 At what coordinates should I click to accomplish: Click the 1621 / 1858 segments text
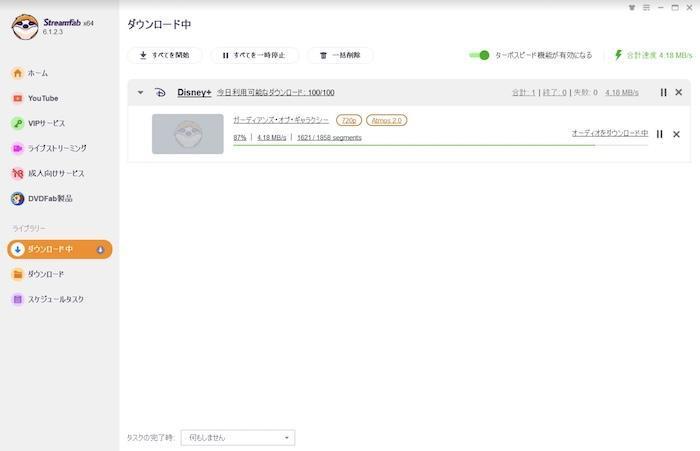coord(329,138)
